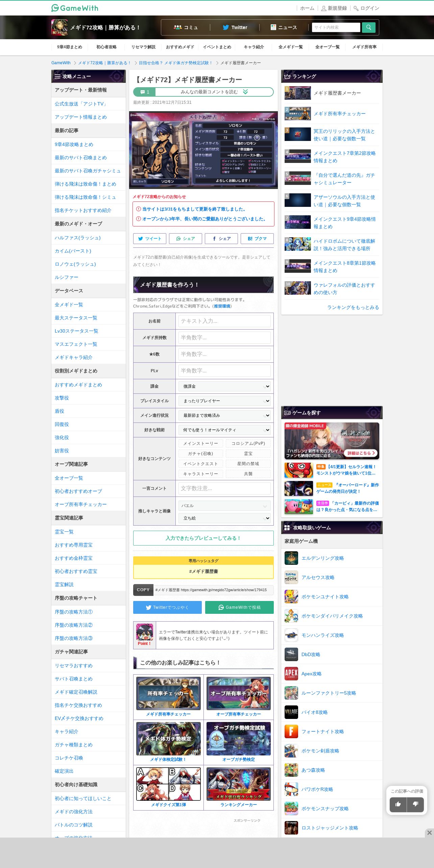Click the 一言コメント input field
The width and height of the screenshot is (434, 868).
(224, 488)
